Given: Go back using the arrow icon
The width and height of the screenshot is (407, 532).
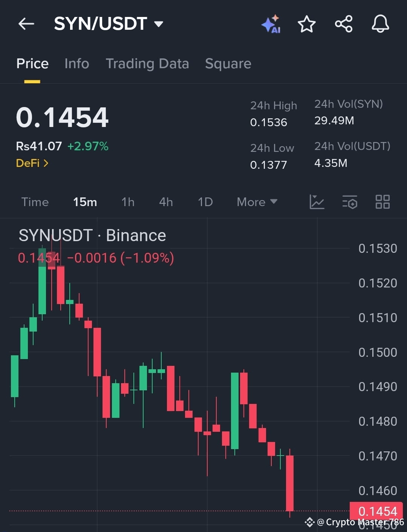Looking at the screenshot, I should [26, 24].
